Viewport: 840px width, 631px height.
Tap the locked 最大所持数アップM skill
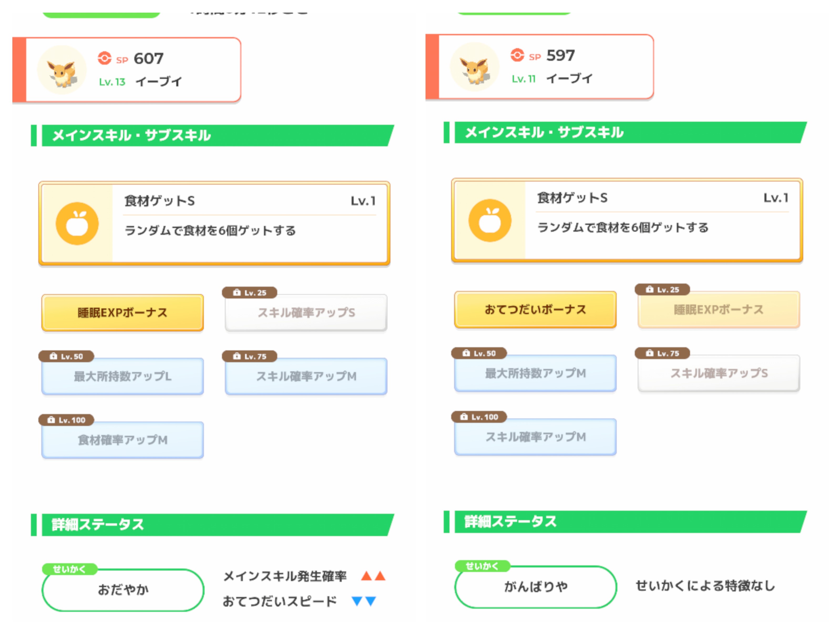535,373
